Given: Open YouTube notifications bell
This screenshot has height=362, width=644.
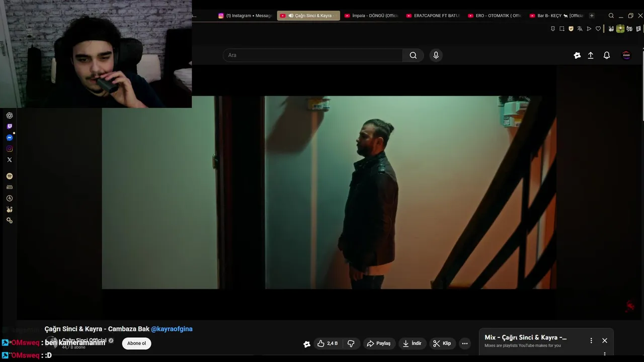Looking at the screenshot, I should [x=607, y=55].
